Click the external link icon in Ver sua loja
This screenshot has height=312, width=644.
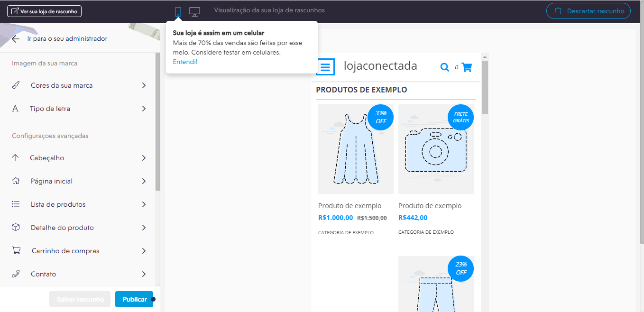(15, 11)
